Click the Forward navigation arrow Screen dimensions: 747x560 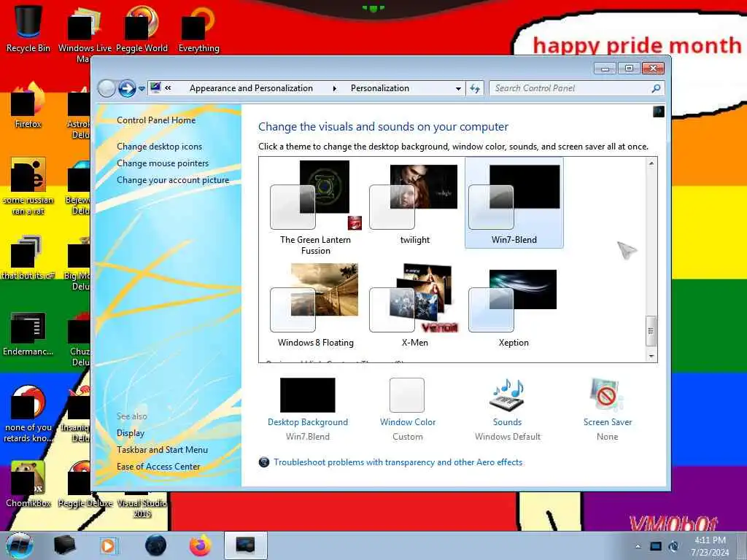(127, 88)
